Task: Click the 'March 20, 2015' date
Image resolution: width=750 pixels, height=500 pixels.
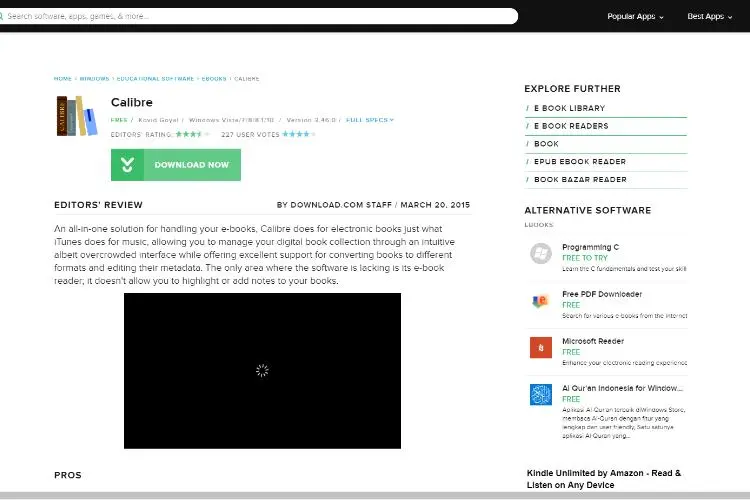Action: 435,205
